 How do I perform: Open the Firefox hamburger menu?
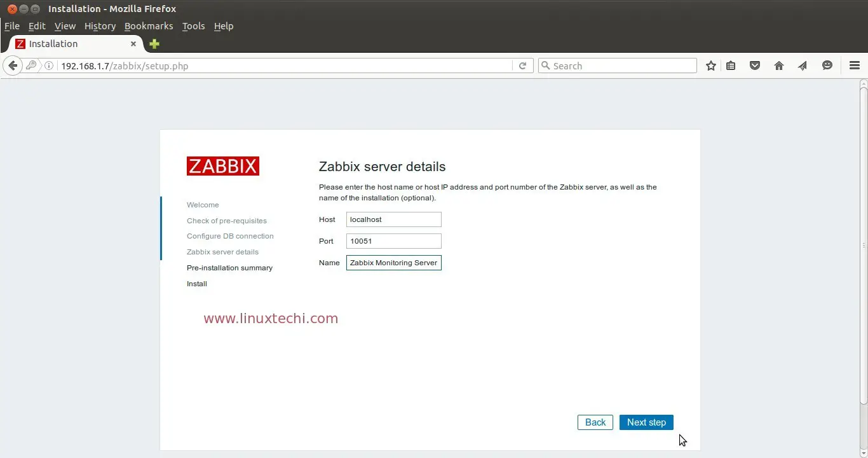[x=855, y=66]
